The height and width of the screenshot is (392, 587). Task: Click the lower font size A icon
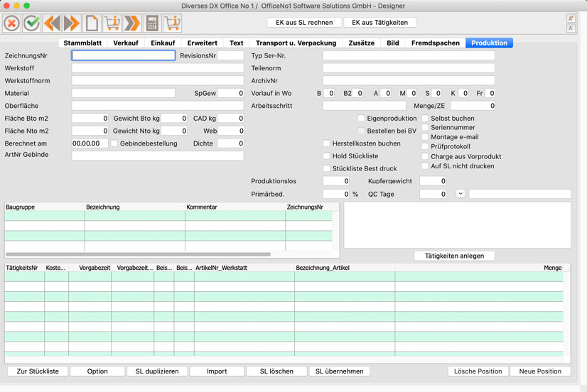tap(571, 28)
